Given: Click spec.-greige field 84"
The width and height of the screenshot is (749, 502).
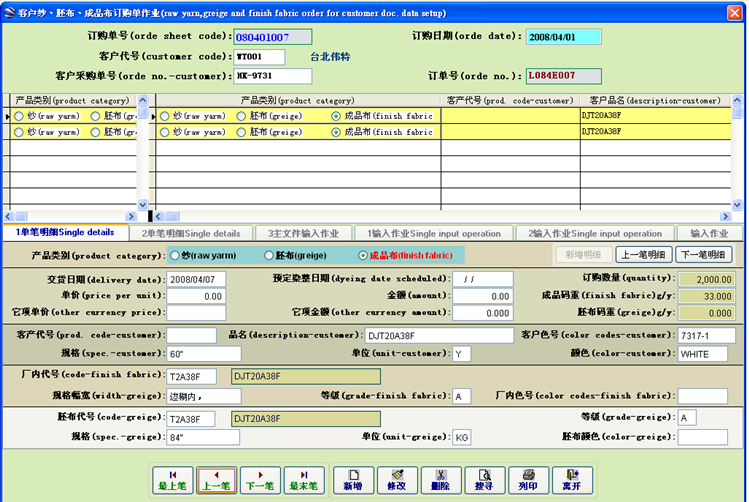Looking at the screenshot, I should [x=203, y=437].
